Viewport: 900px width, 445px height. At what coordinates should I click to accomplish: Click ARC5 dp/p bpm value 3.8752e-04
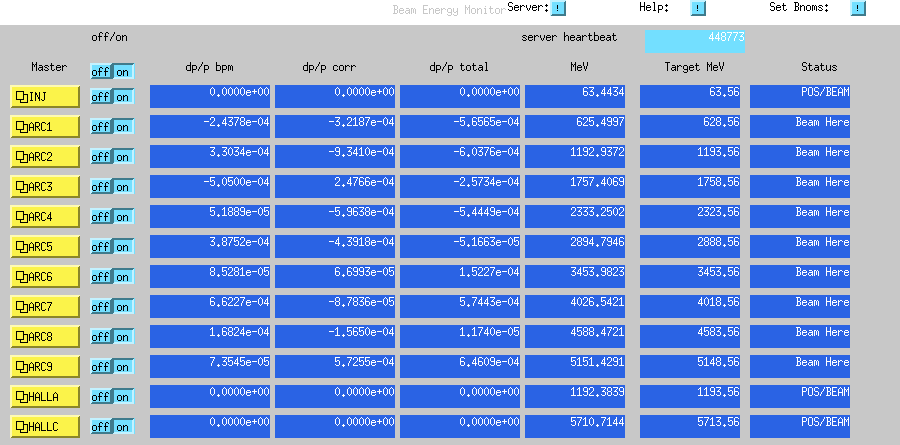point(210,246)
